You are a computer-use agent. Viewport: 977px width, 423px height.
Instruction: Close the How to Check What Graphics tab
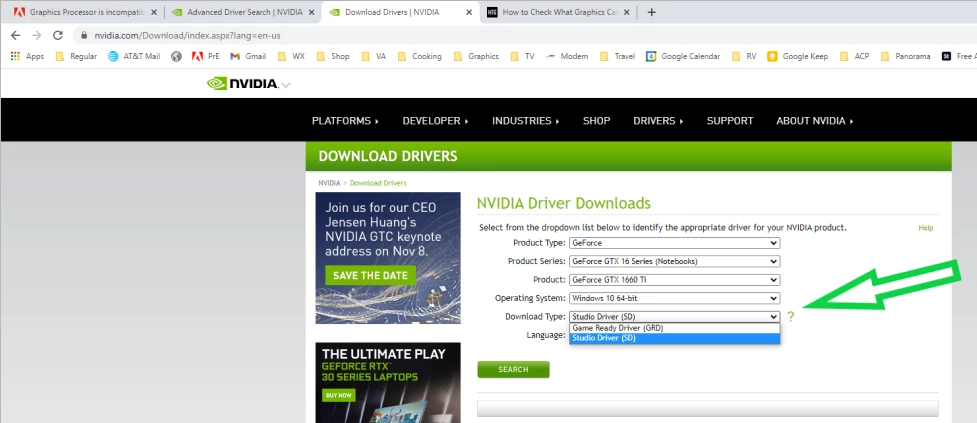627,12
